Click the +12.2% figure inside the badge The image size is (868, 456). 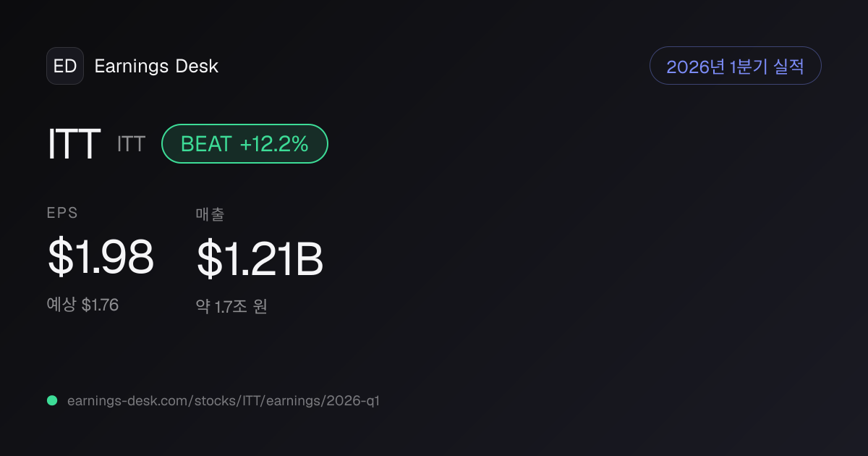pyautogui.click(x=274, y=144)
